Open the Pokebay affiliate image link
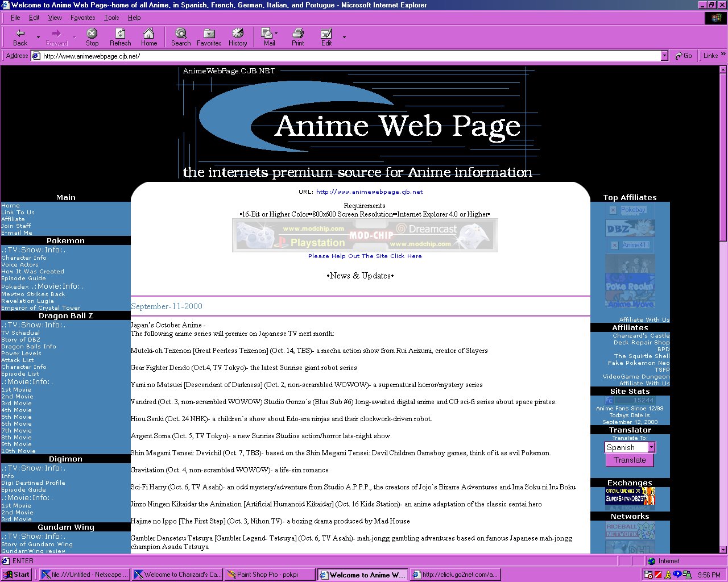 [x=630, y=210]
